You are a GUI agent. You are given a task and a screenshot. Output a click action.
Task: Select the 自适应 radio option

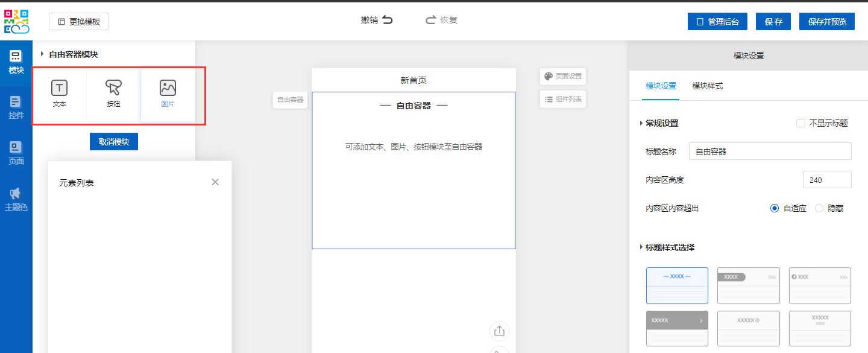(x=775, y=208)
